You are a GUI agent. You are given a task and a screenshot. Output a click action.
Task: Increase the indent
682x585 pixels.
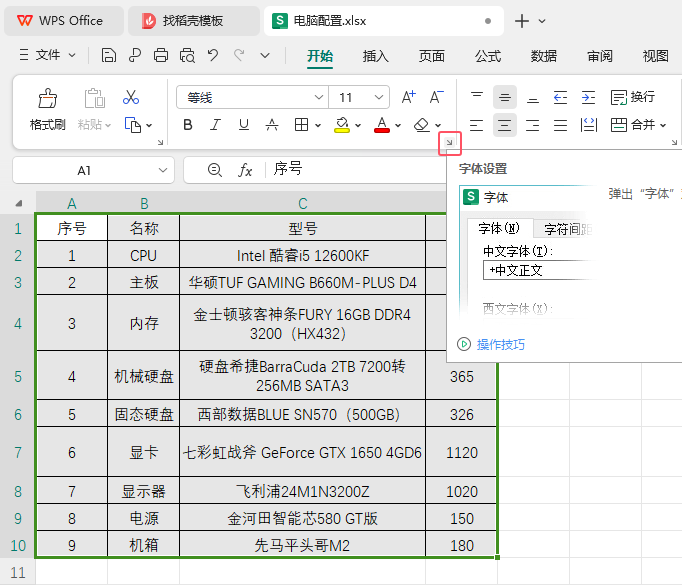tap(588, 97)
